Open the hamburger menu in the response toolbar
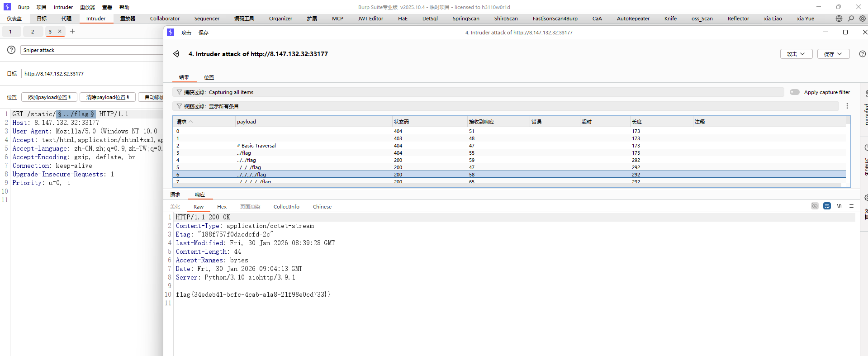The height and width of the screenshot is (356, 868). tap(851, 206)
